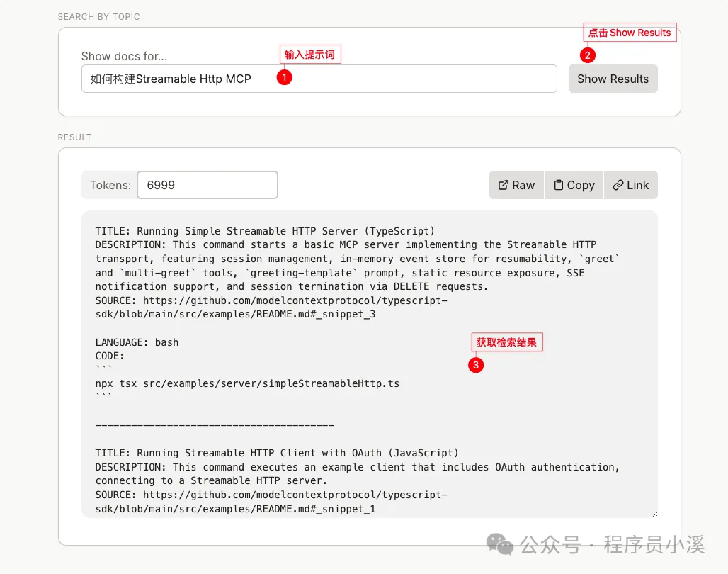728x574 pixels.
Task: Click the '点击 Show Results' annotation label
Action: coord(630,33)
